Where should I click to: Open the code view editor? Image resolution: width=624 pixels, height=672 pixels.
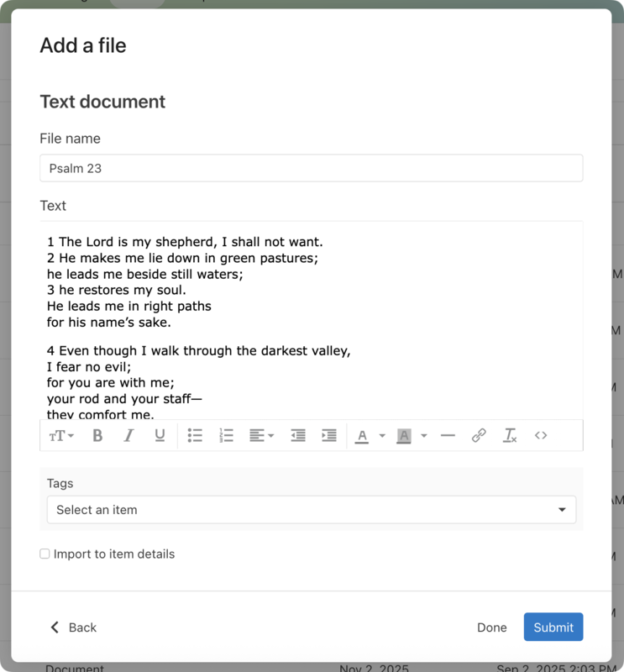(541, 435)
